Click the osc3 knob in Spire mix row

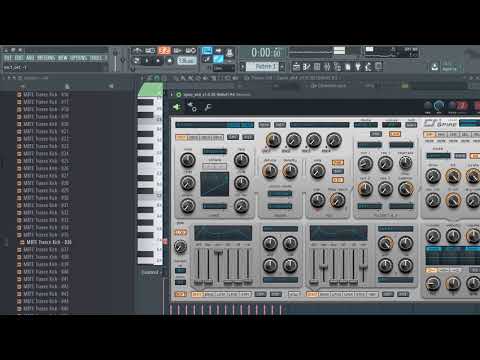[x=314, y=140]
